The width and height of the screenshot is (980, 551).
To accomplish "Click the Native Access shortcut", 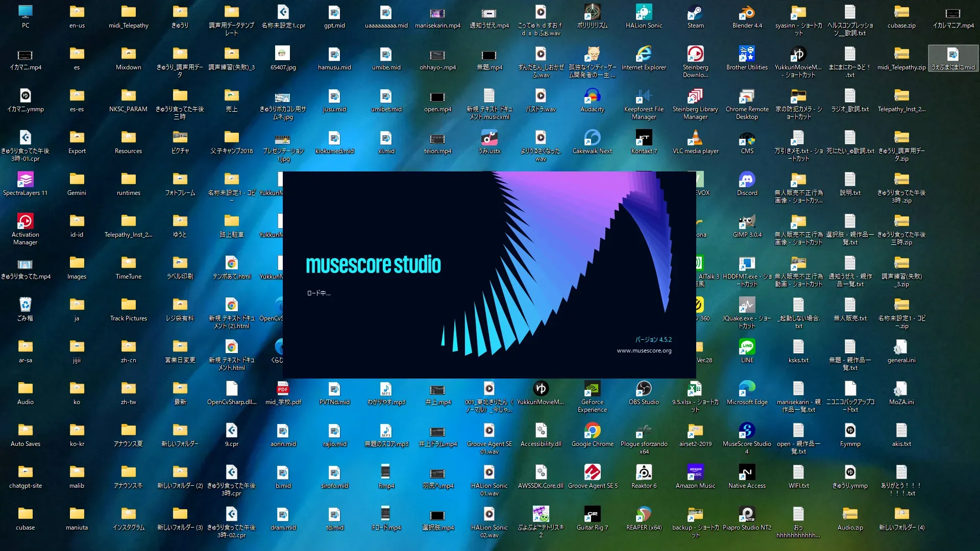I will click(x=747, y=473).
